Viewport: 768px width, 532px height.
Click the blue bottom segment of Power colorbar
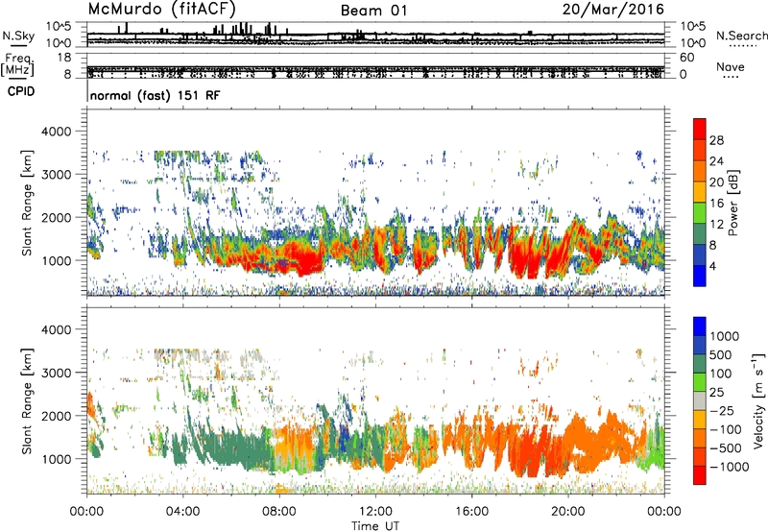tap(700, 276)
